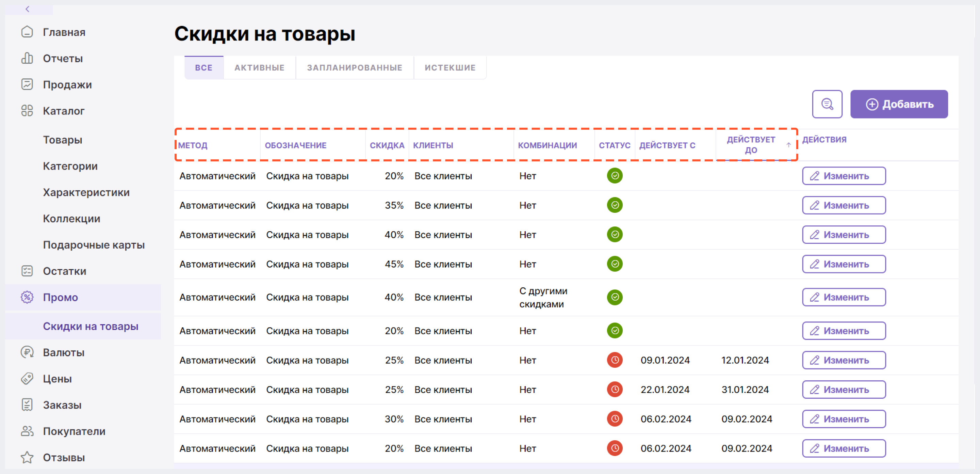This screenshot has height=474, width=980.
Task: Click red expired status icon in 30% row
Action: [x=615, y=419]
